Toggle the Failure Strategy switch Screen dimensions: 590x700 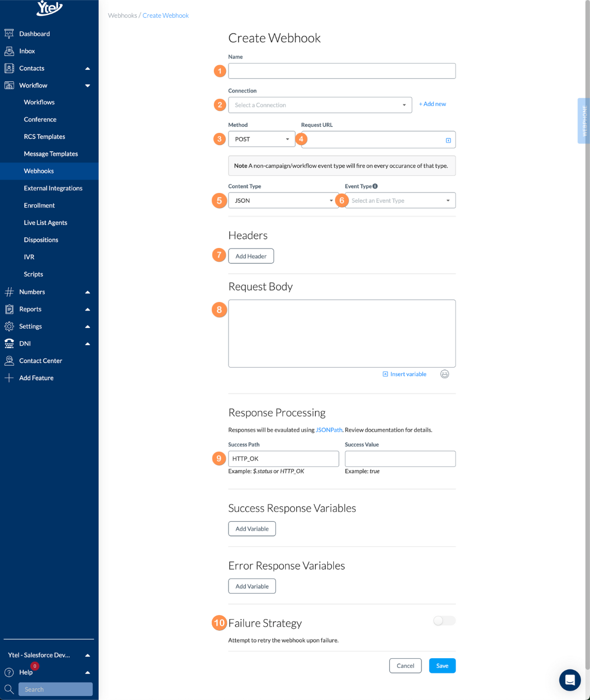coord(444,621)
